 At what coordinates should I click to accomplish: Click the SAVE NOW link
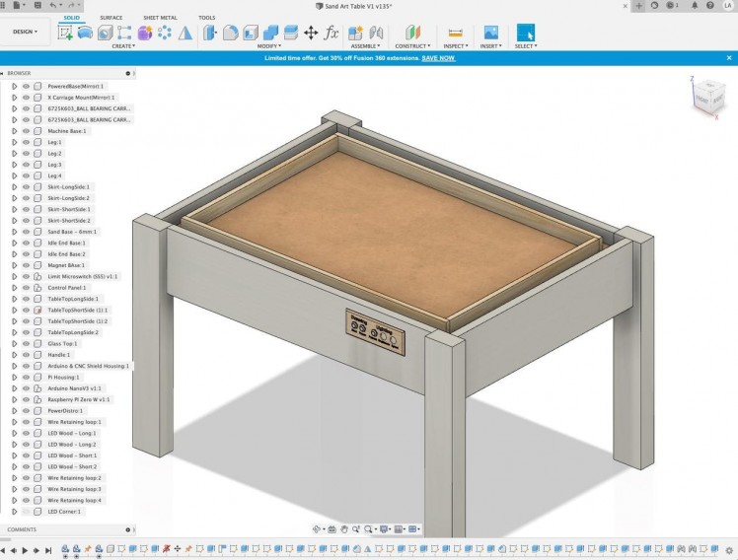(438, 58)
